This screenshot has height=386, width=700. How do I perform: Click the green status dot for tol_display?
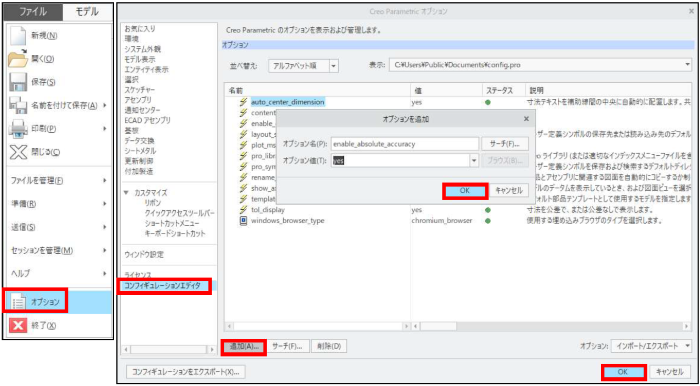[x=488, y=210]
